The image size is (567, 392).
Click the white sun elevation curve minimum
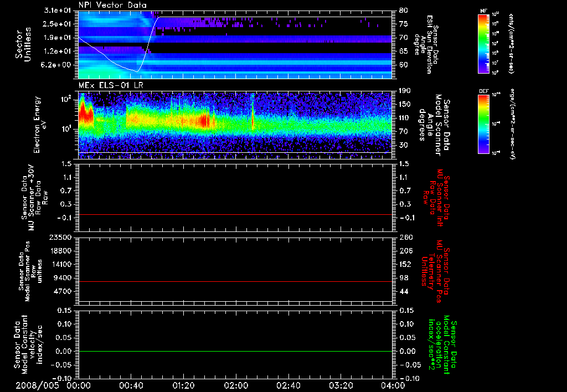(136, 71)
